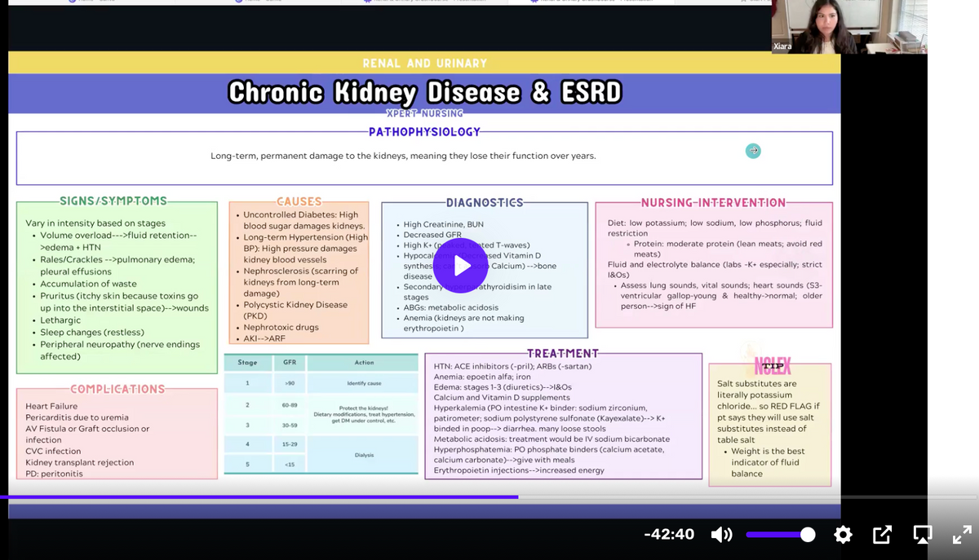
Task: Click the PATHOPHYSIOLOGY heading
Action: click(424, 132)
